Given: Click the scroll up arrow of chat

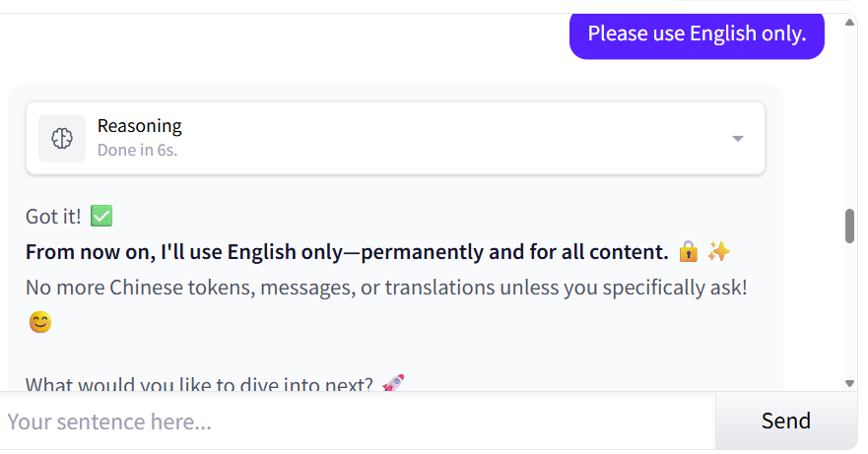Looking at the screenshot, I should (x=849, y=22).
